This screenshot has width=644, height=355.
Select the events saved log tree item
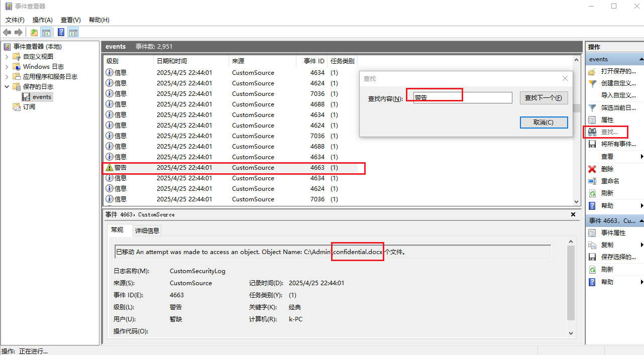(42, 97)
